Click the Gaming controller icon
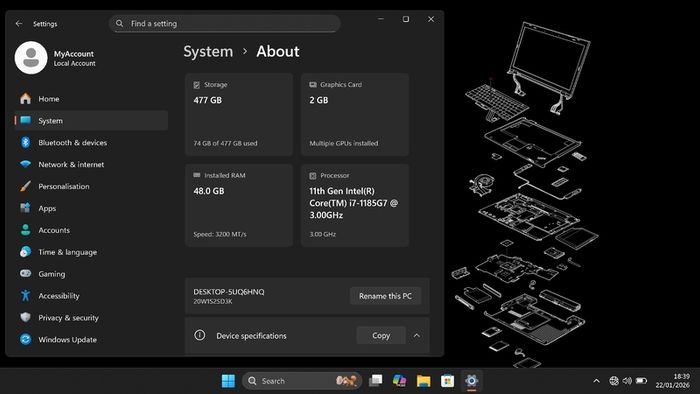Image resolution: width=700 pixels, height=394 pixels. 25,273
